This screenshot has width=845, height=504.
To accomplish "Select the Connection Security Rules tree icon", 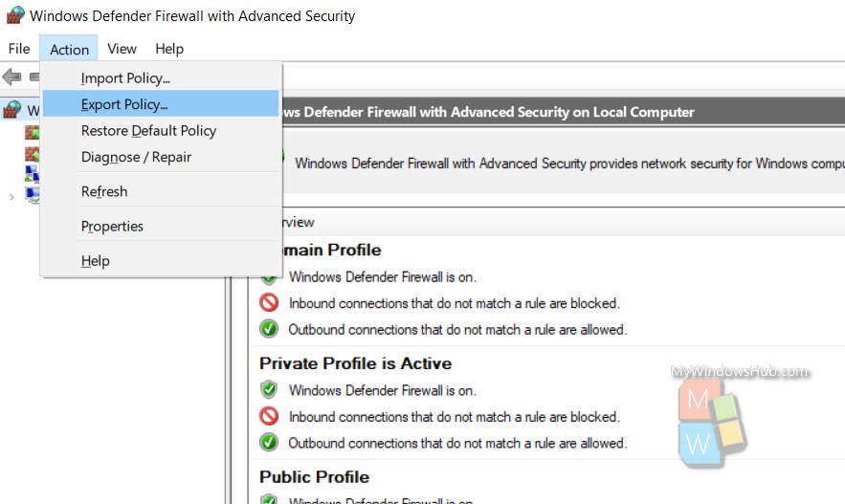I will click(32, 173).
